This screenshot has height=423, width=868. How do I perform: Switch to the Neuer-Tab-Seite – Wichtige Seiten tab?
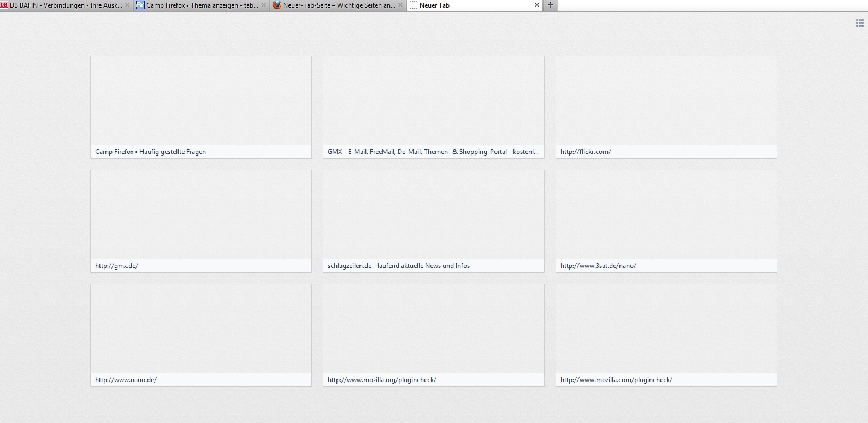[338, 5]
